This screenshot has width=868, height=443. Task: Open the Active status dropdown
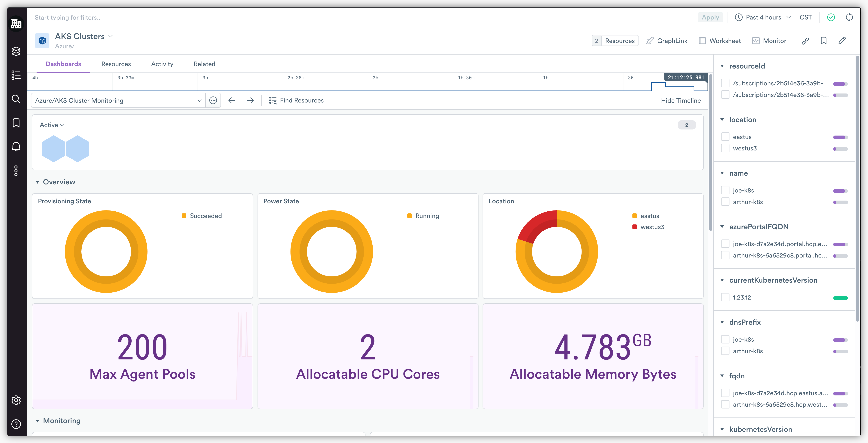(52, 125)
